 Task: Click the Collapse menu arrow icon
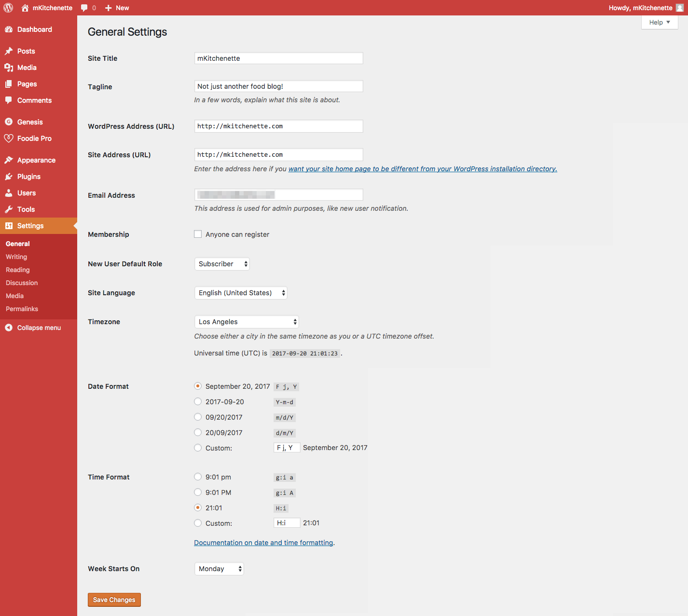9,328
